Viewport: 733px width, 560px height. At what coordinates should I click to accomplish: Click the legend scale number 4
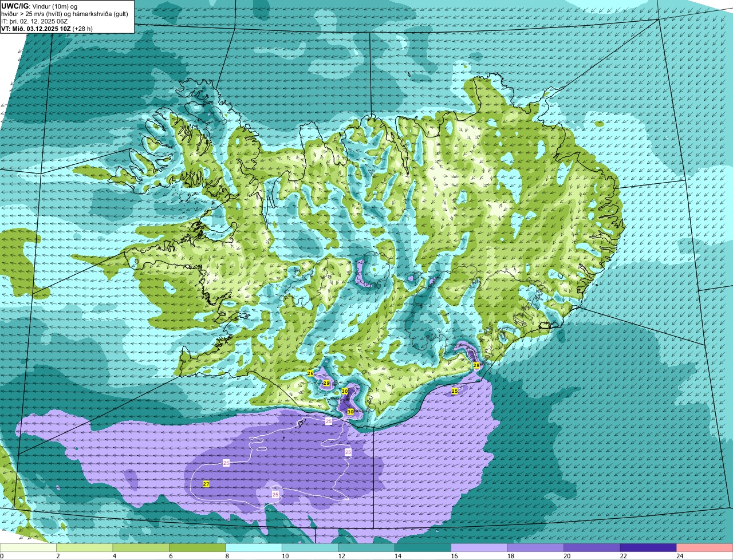114,556
